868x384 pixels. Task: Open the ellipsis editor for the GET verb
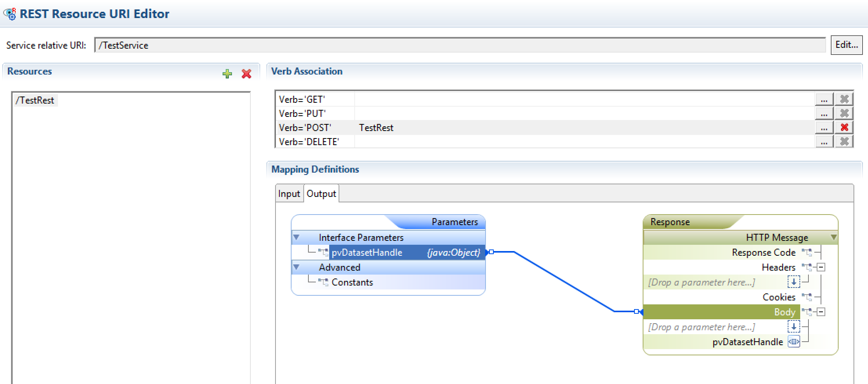pos(824,99)
